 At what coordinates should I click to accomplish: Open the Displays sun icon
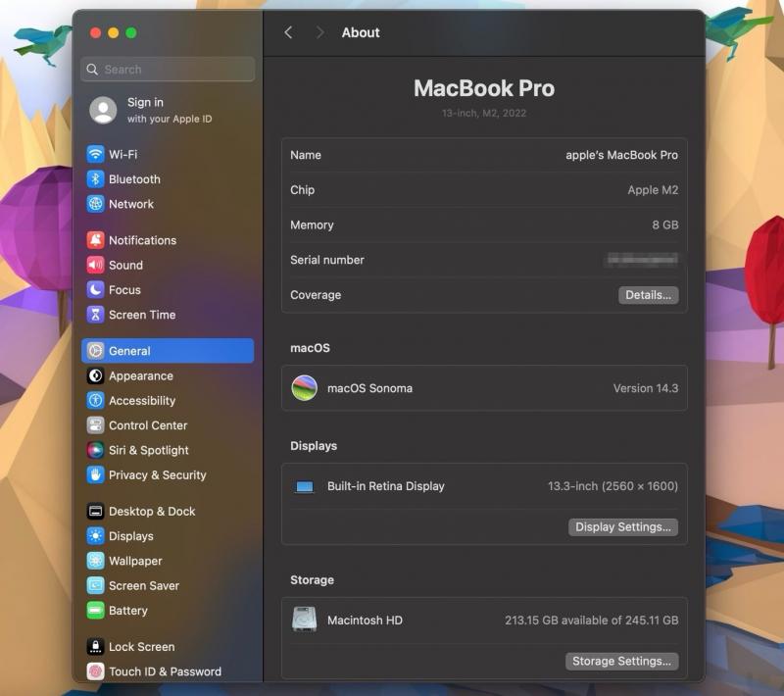click(x=95, y=536)
